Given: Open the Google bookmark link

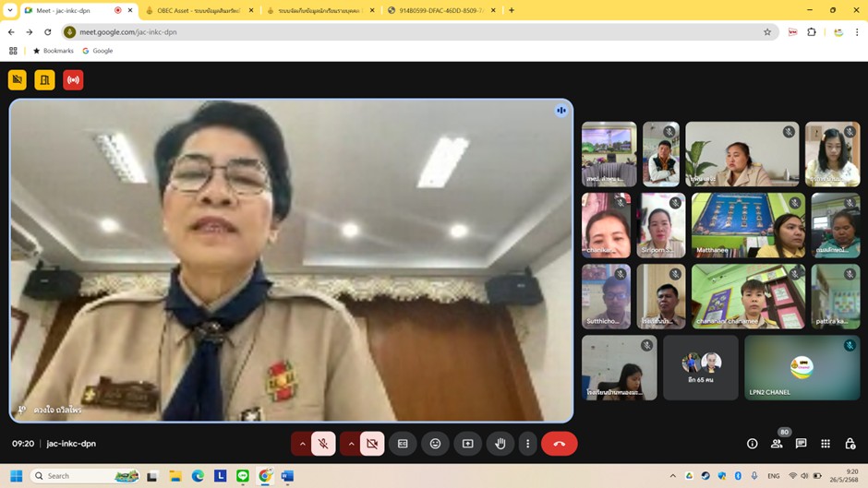Looking at the screenshot, I should tap(98, 51).
